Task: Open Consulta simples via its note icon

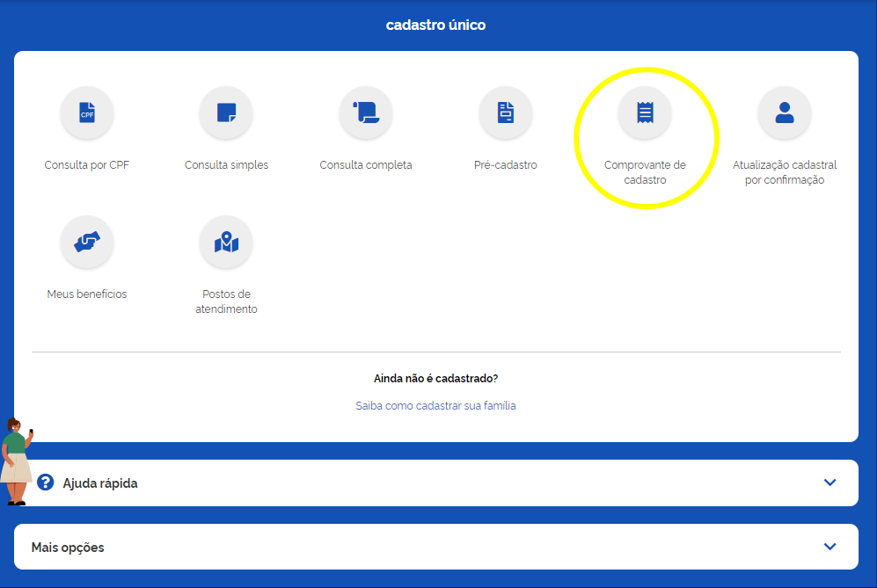Action: [x=226, y=113]
